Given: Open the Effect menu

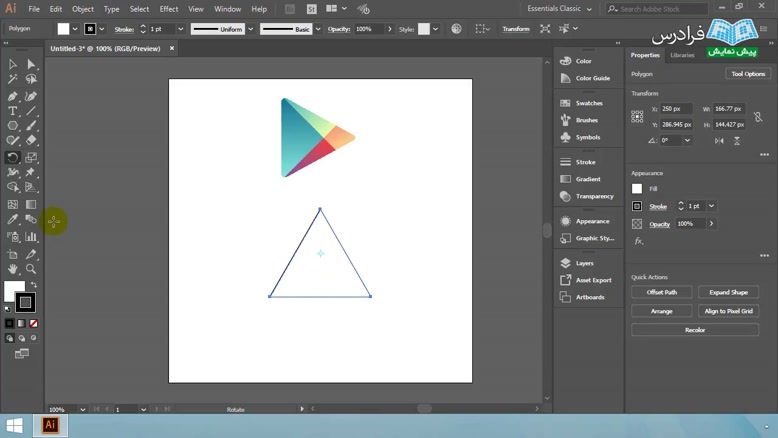Looking at the screenshot, I should (169, 9).
